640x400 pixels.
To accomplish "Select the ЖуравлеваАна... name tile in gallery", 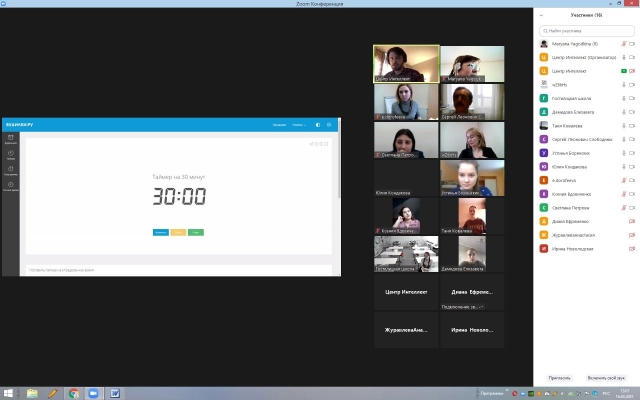I will 406,330.
